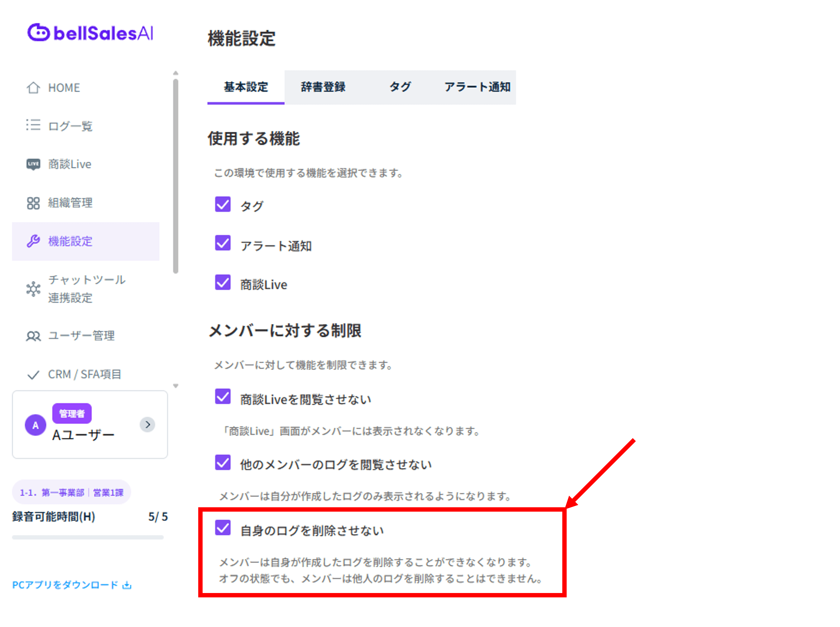Click the HOME house icon in sidebar
Screen dimensions: 840x627
coord(33,88)
